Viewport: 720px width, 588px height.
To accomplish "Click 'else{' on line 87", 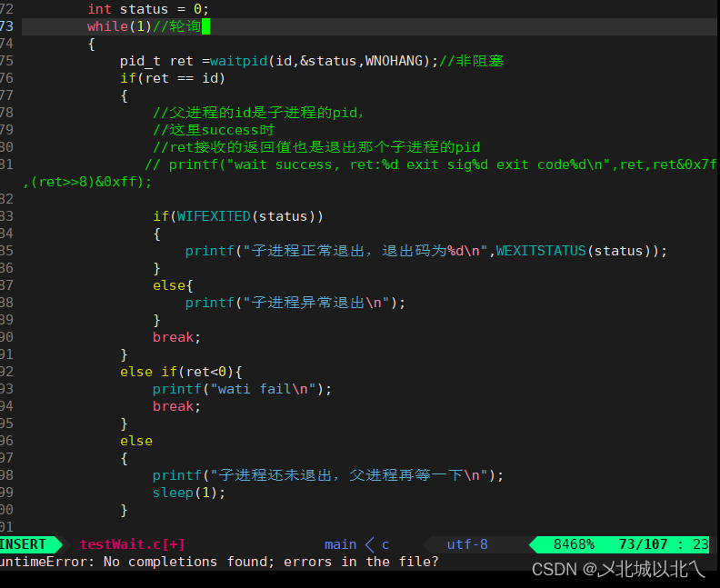I will pos(173,285).
